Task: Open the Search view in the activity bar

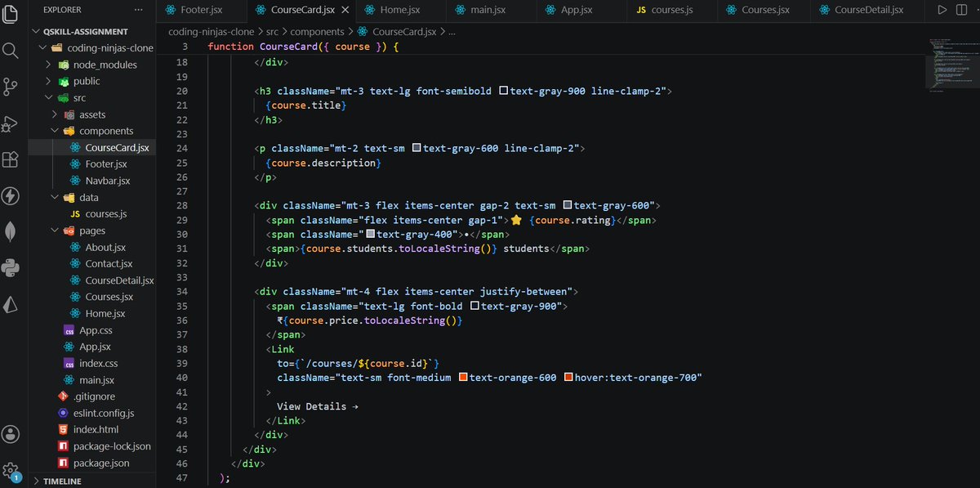Action: click(x=11, y=51)
